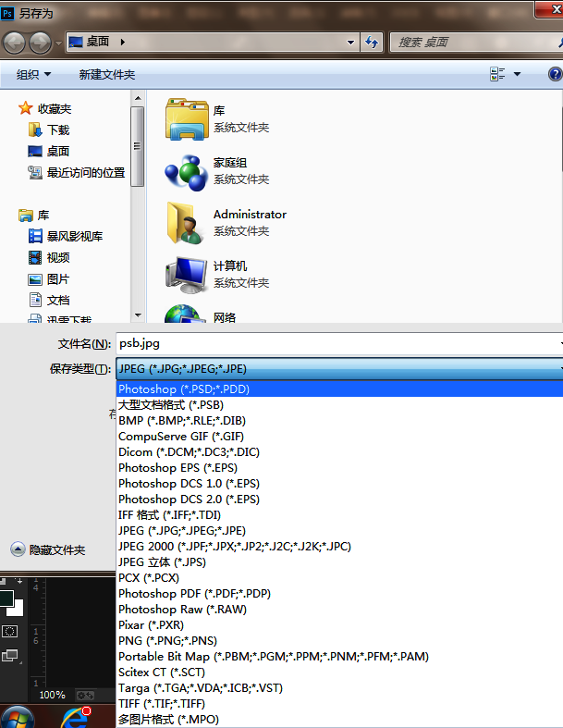The width and height of the screenshot is (563, 728).
Task: Choose CompuServe GIF format option
Action: click(339, 437)
